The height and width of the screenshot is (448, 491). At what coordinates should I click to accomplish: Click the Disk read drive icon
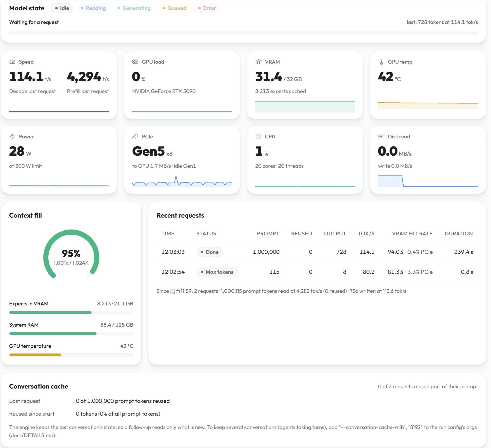[381, 136]
